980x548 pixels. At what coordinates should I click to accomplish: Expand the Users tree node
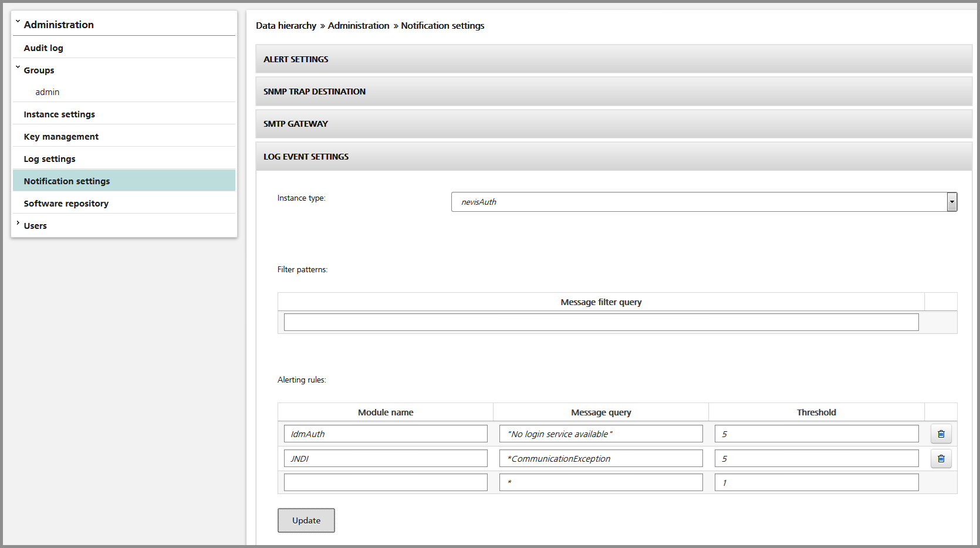[18, 223]
